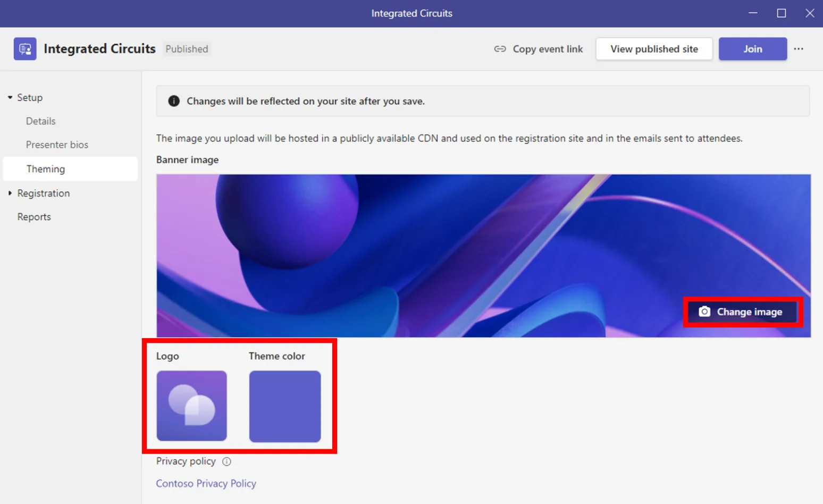Collapse the Setup section arrow

pos(10,97)
